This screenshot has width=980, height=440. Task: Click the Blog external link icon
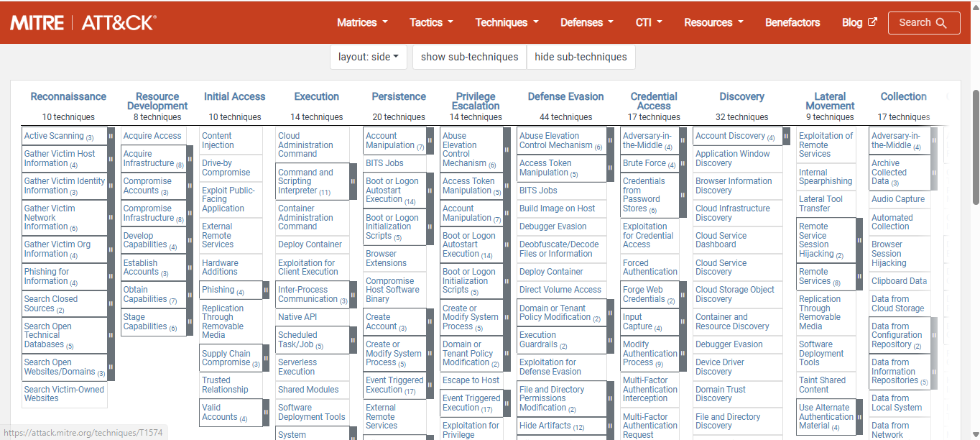(x=872, y=22)
